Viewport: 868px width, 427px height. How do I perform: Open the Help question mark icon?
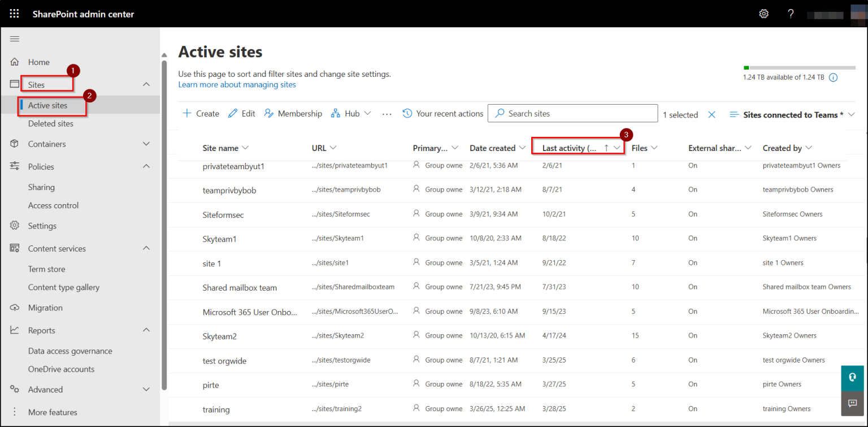790,14
